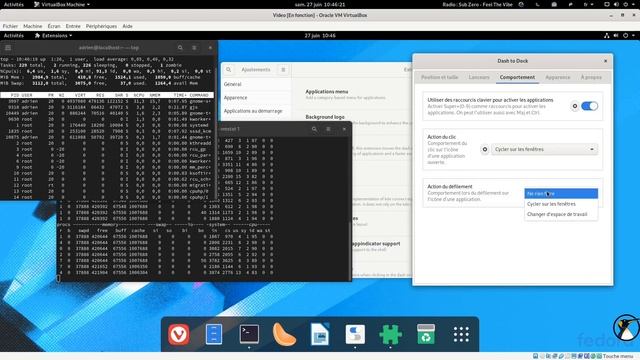Open Action du clic dropdown
640x360 pixels.
click(x=544, y=149)
